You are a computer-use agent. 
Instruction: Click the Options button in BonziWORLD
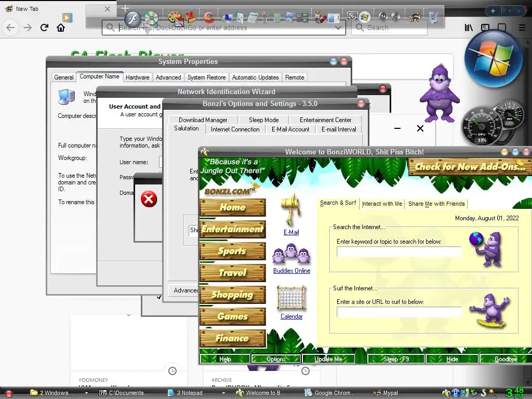(x=276, y=359)
